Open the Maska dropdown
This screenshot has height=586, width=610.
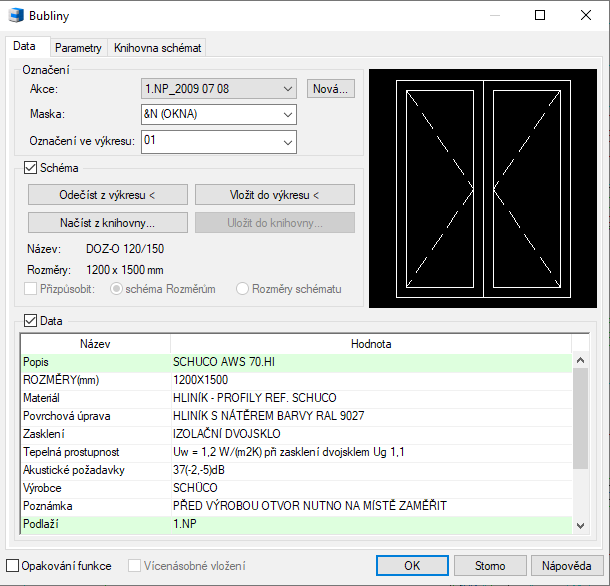[287, 115]
